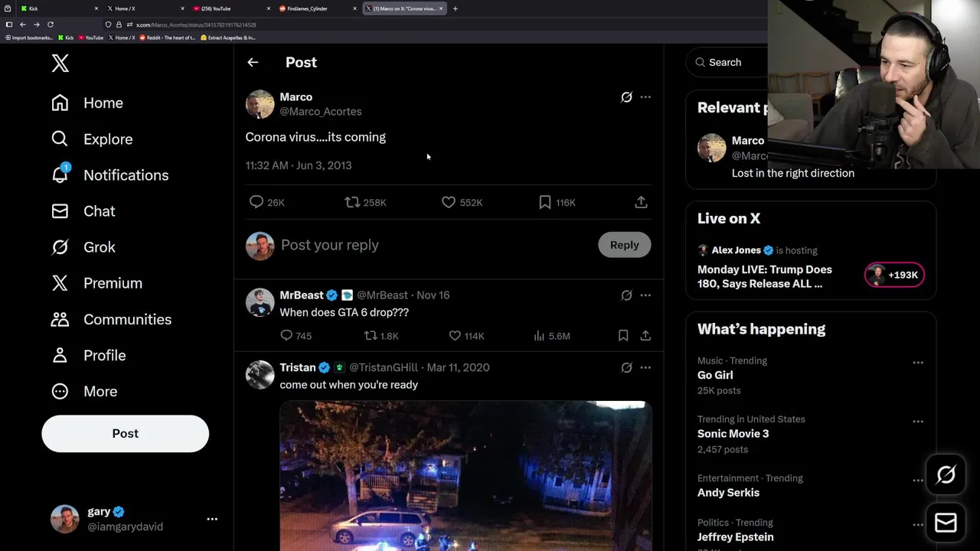This screenshot has width=980, height=551.
Task: Reply to MrBeast's comment with 745 replies
Action: point(286,335)
